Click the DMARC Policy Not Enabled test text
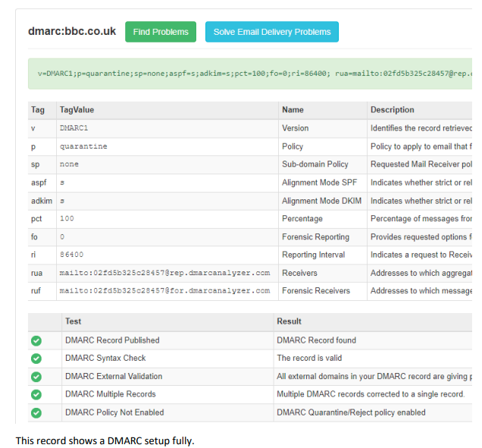Image resolution: width=482 pixels, height=448 pixels. tap(114, 412)
